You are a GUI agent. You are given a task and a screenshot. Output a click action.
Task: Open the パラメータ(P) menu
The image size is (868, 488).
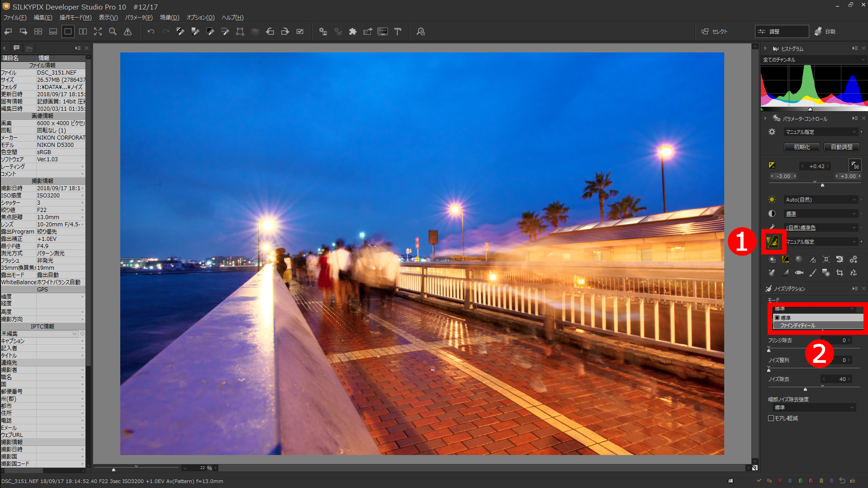click(x=138, y=18)
